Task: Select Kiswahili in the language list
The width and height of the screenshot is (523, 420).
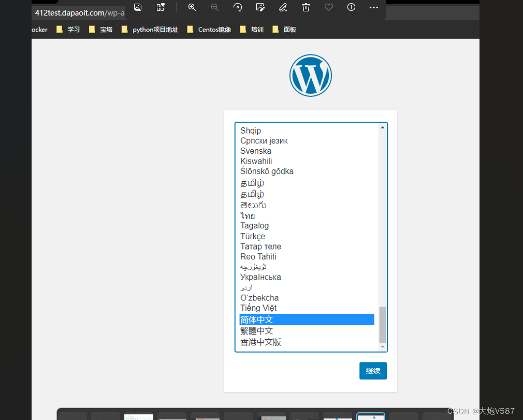Action: [x=307, y=161]
